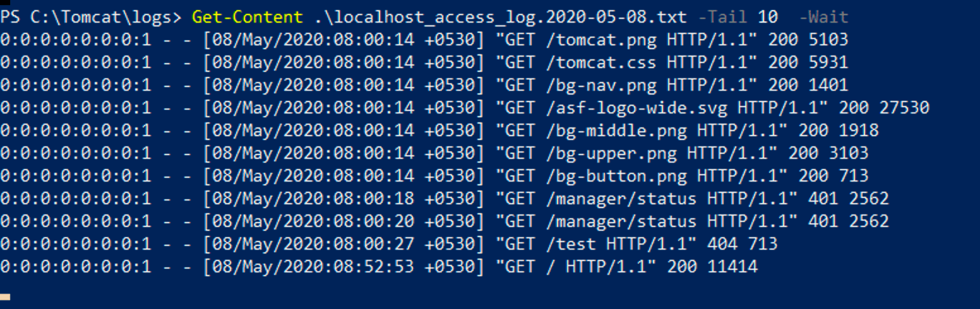Click the GET /tomcat.png log line
The image size is (980, 309).
[424, 40]
